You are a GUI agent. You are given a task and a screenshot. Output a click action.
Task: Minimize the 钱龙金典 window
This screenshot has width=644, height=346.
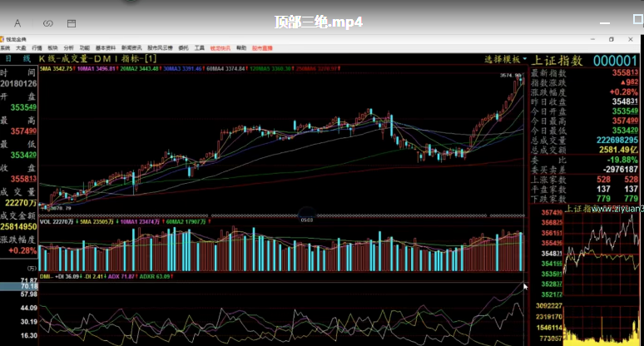tap(592, 39)
